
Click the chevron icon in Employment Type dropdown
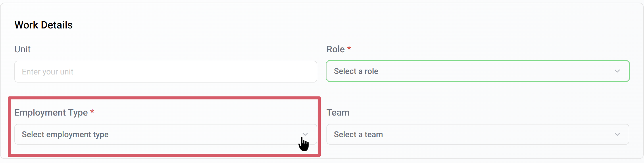[305, 134]
